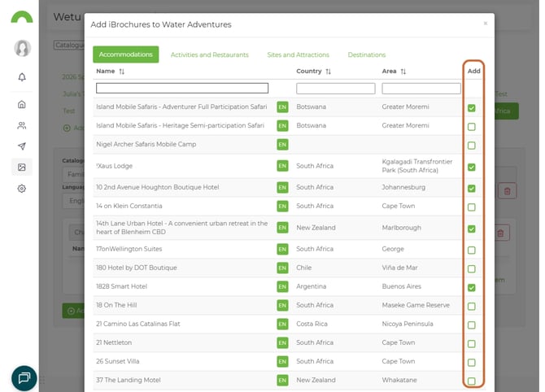Viewport: 545px width, 392px height.
Task: Click the EN badge for 18 On The Hill
Action: (282, 305)
